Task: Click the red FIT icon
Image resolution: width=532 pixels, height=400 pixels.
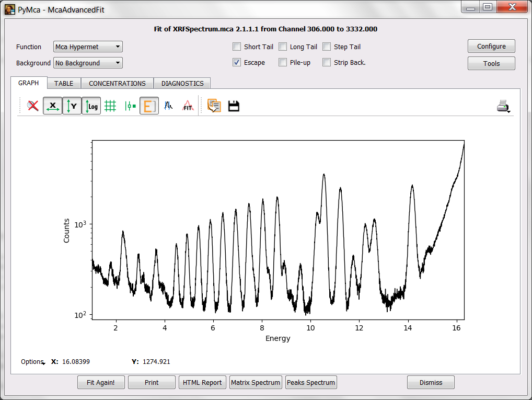Action: (x=188, y=106)
